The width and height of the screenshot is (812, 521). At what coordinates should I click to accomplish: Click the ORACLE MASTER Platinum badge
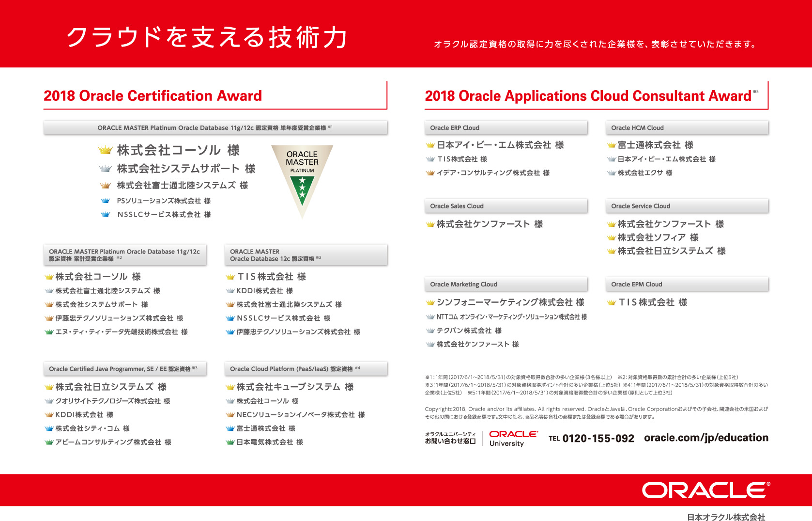(302, 181)
